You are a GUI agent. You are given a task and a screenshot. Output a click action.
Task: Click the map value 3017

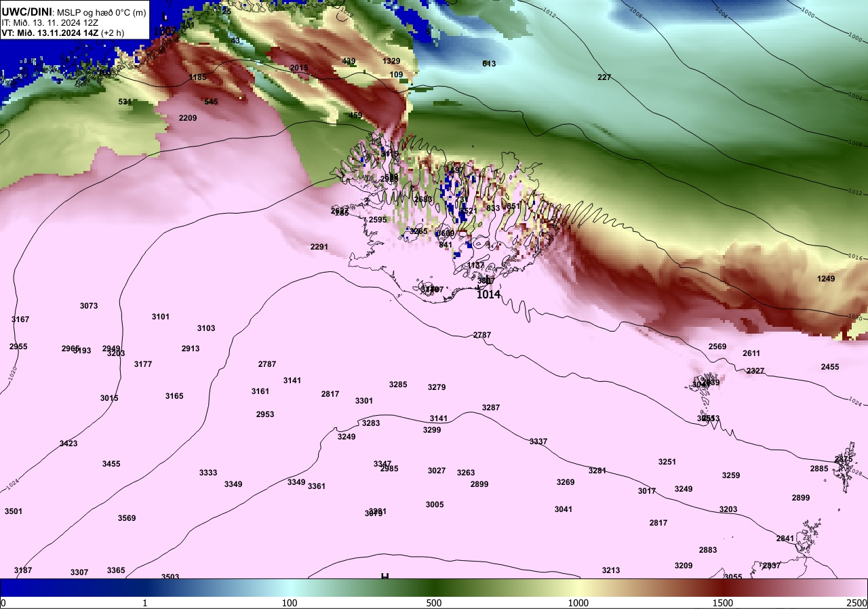[647, 491]
